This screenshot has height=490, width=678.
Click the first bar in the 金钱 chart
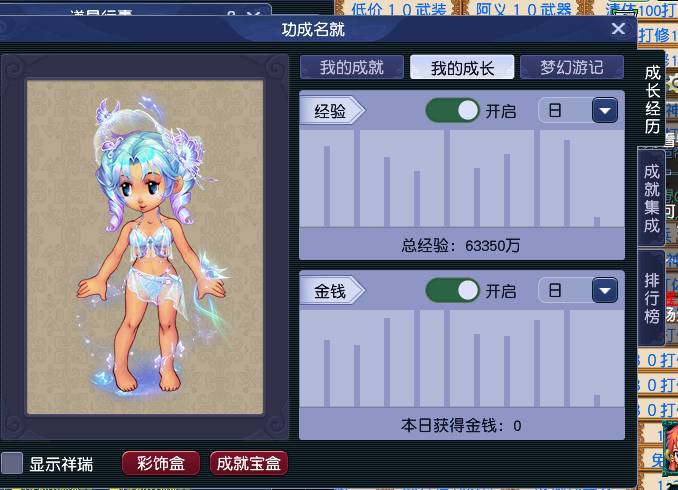tap(327, 373)
